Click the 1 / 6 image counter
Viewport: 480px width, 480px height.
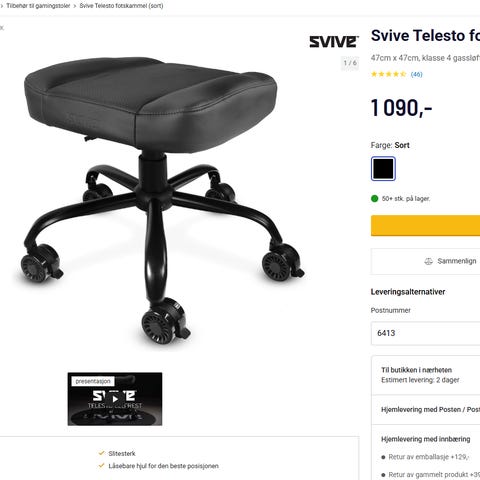[x=350, y=63]
